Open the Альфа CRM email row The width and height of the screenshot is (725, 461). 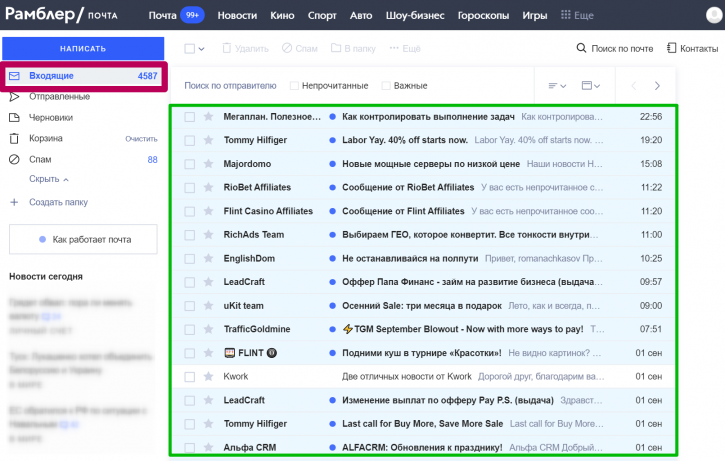coord(424,447)
